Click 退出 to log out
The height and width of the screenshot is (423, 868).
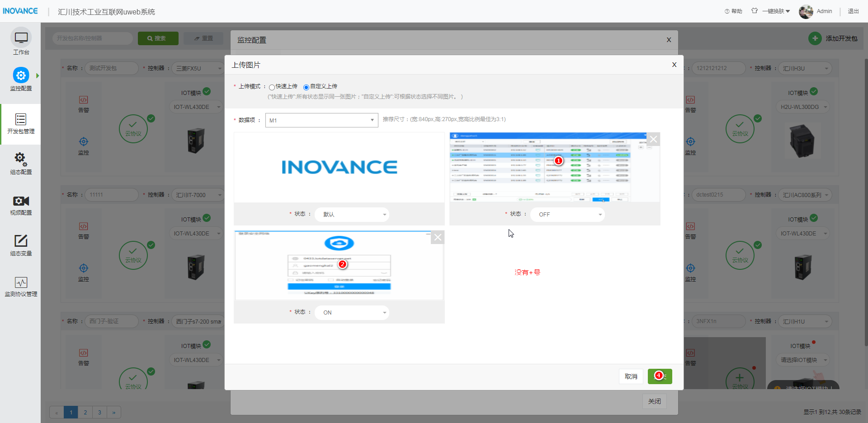coord(853,11)
